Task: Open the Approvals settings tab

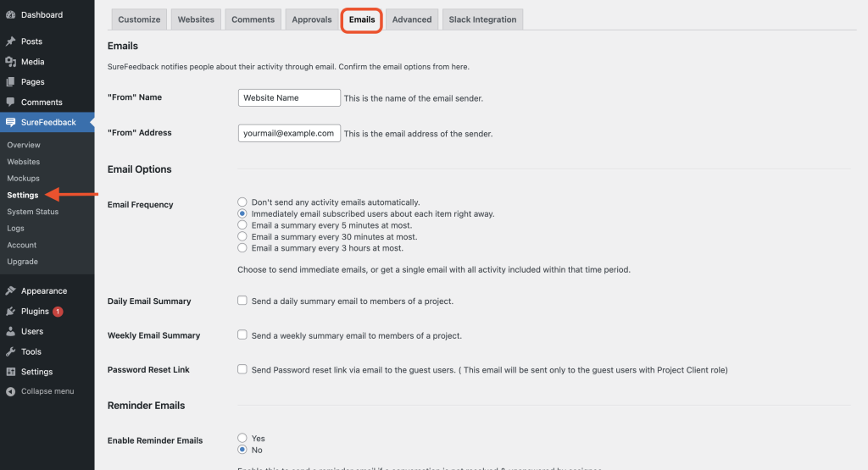Action: tap(311, 19)
